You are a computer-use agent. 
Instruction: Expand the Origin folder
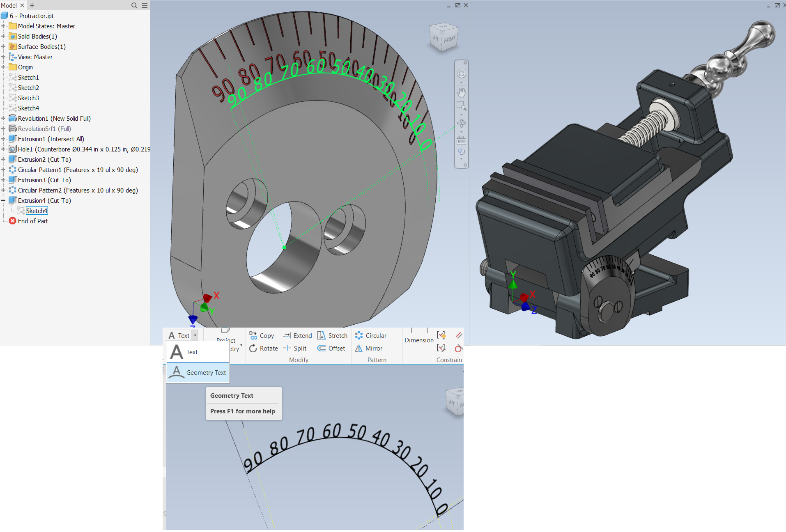pos(4,67)
